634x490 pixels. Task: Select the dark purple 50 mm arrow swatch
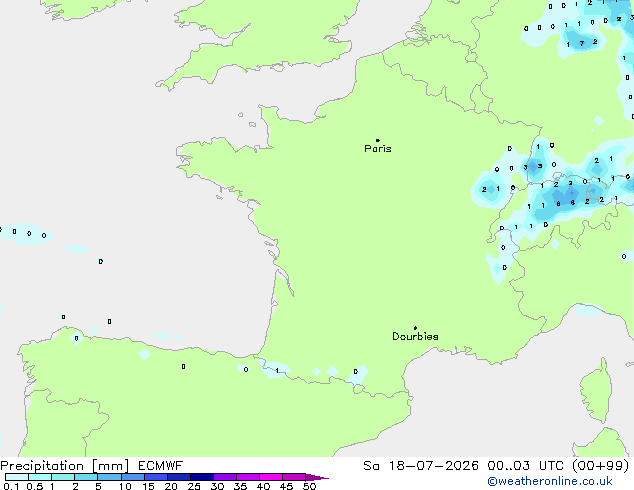[317, 477]
